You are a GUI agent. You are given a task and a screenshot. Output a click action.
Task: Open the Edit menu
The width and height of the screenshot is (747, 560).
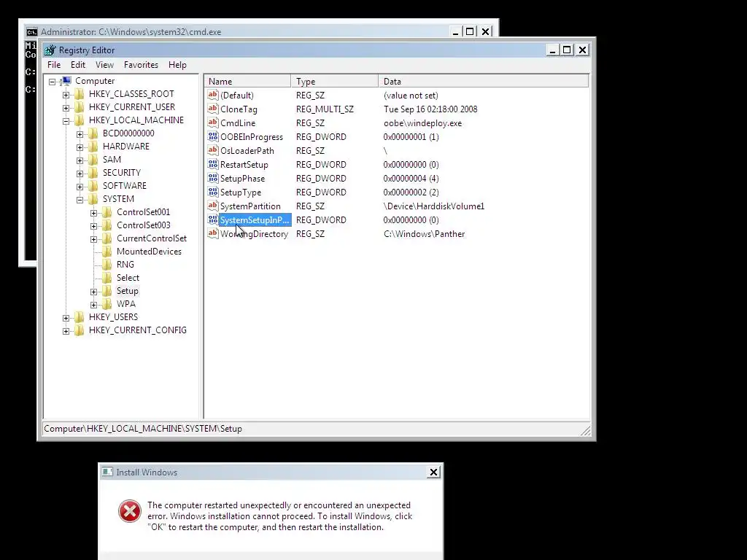78,65
